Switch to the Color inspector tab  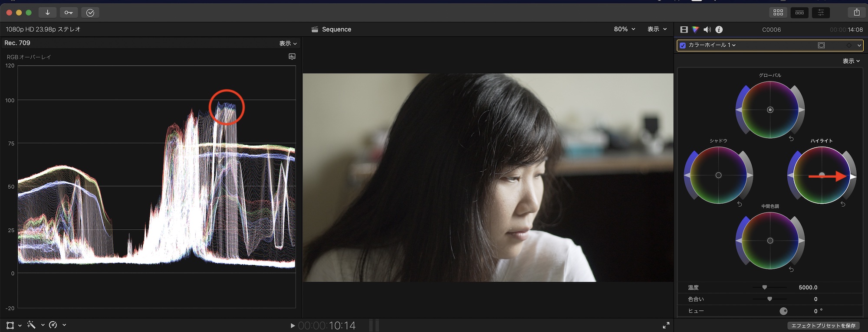[696, 29]
